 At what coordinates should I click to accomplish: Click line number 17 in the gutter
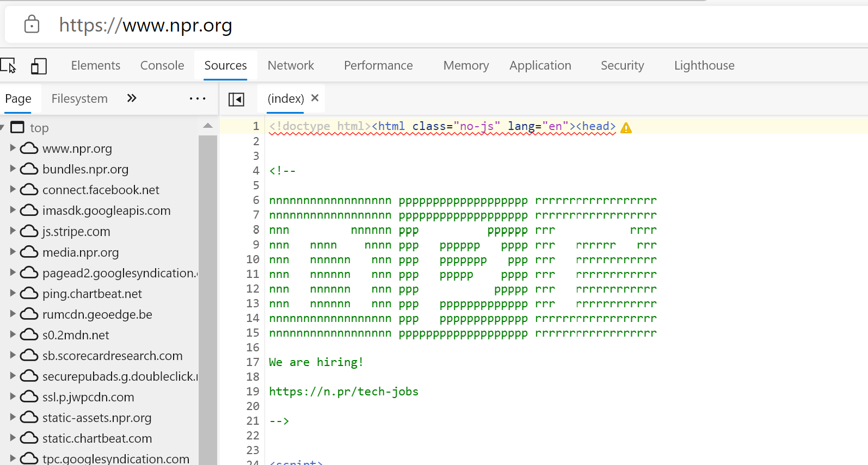pyautogui.click(x=253, y=362)
